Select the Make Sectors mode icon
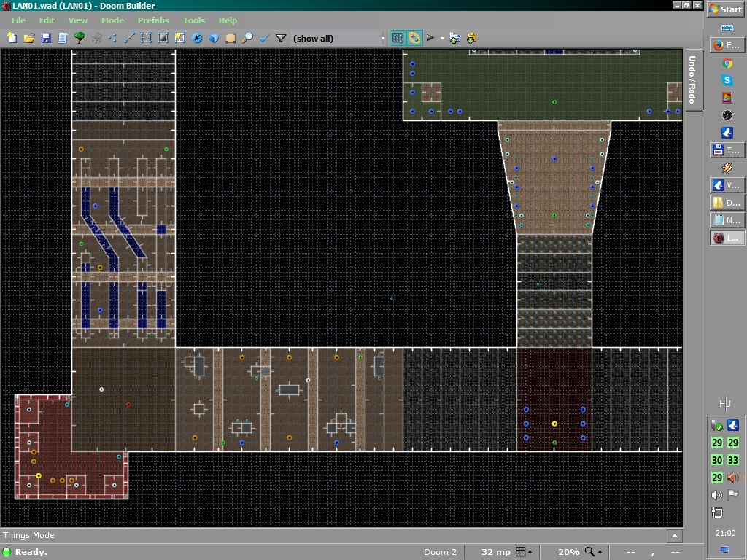The width and height of the screenshot is (747, 560). [x=179, y=38]
